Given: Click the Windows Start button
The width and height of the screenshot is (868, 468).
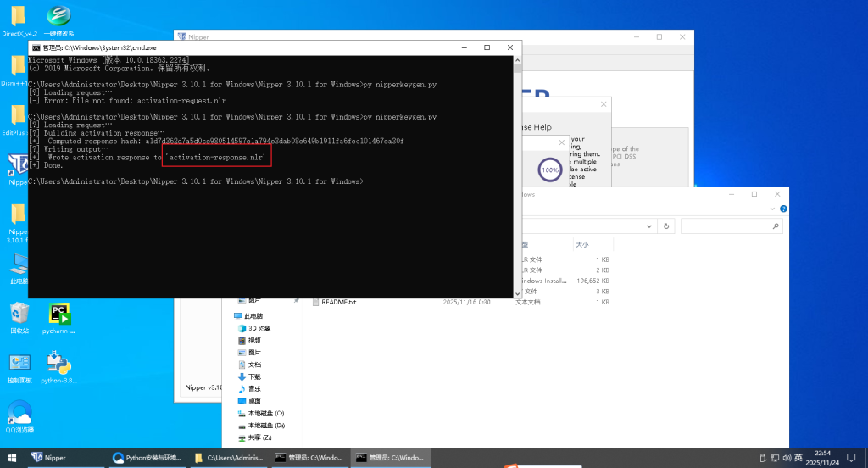Looking at the screenshot, I should [12, 457].
